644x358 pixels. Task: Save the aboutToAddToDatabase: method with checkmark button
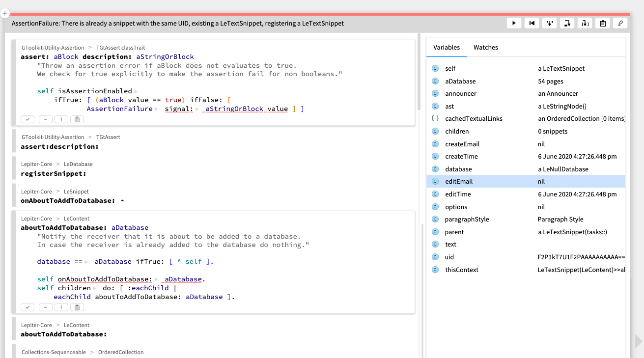[28, 307]
